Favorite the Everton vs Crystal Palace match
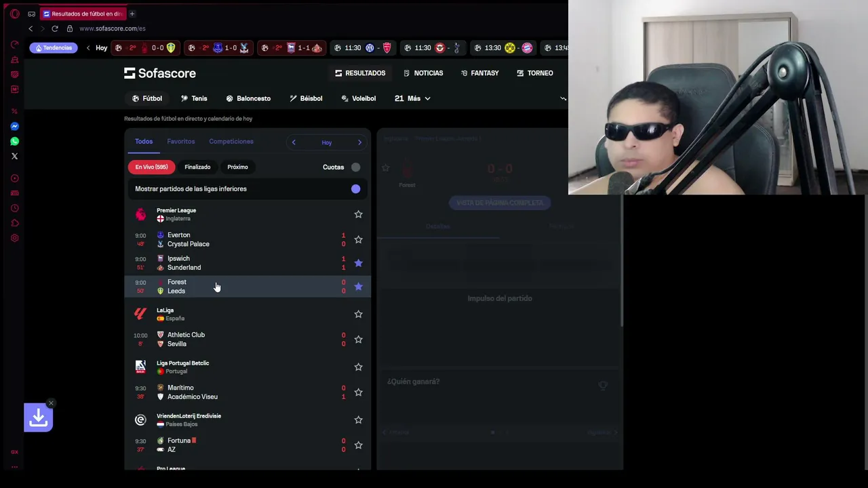The image size is (868, 488). pos(358,239)
